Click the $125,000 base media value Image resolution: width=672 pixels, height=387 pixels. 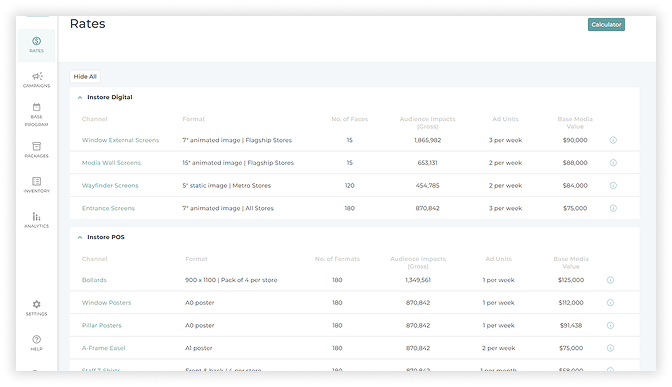(571, 280)
